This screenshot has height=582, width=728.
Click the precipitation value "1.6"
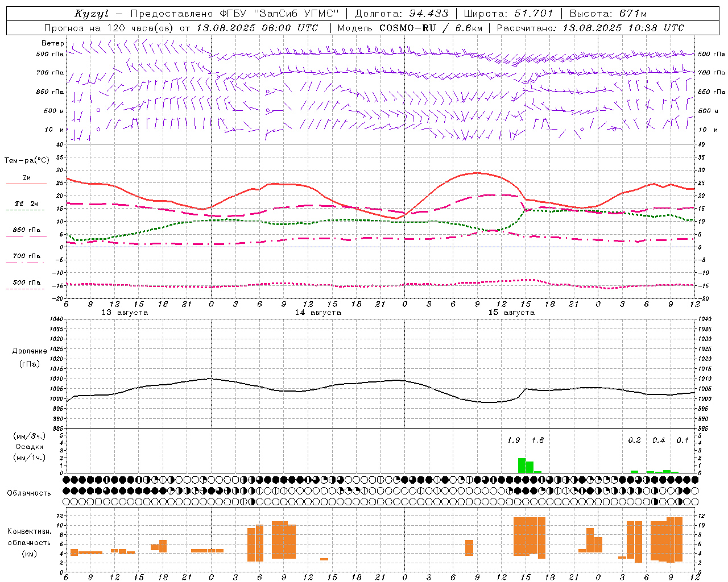tap(537, 440)
